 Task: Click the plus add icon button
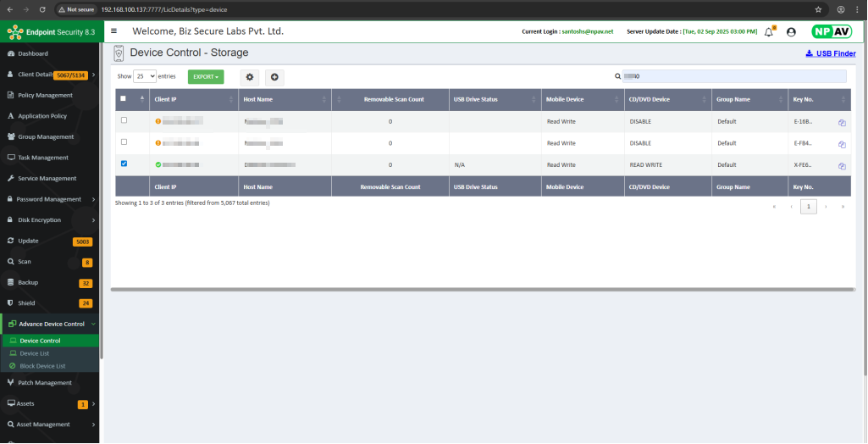[274, 77]
